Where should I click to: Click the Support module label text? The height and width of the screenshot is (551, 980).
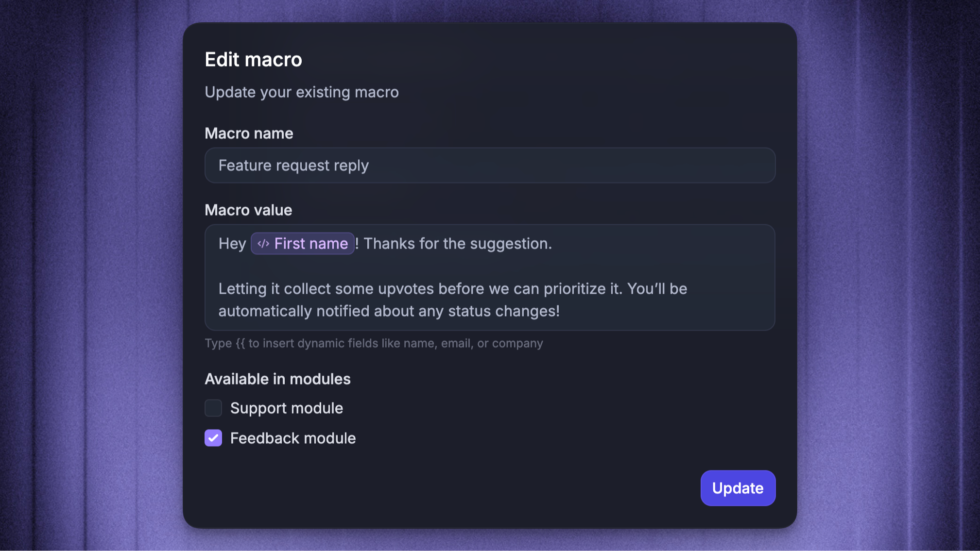click(x=287, y=408)
